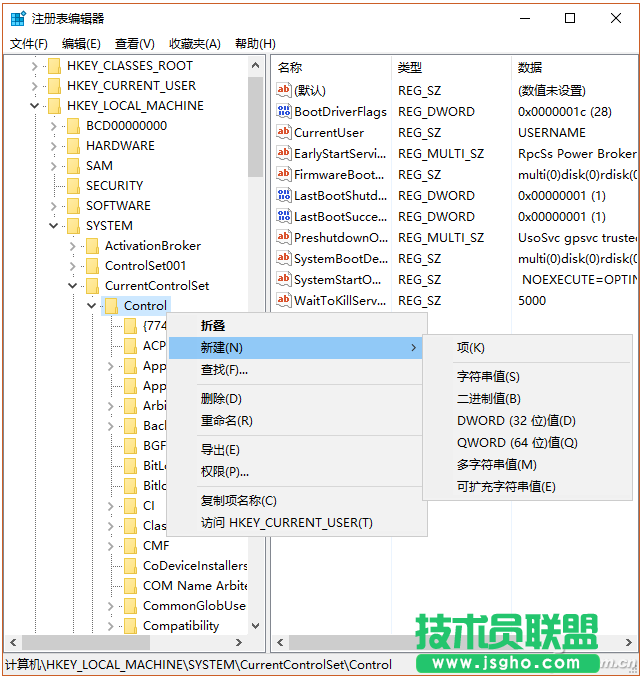Expand the SOFTWARE key
This screenshot has height=679, width=643.
(x=54, y=206)
